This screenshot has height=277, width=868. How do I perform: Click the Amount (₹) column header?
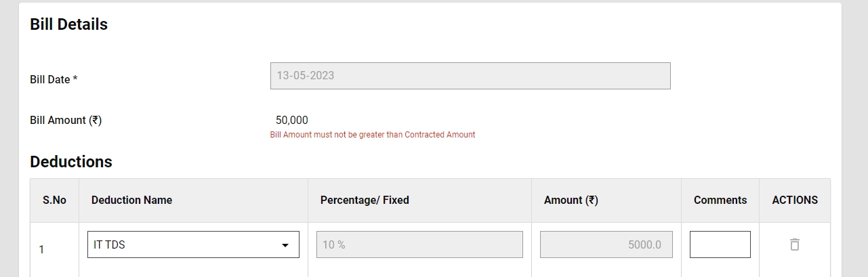[x=571, y=200]
